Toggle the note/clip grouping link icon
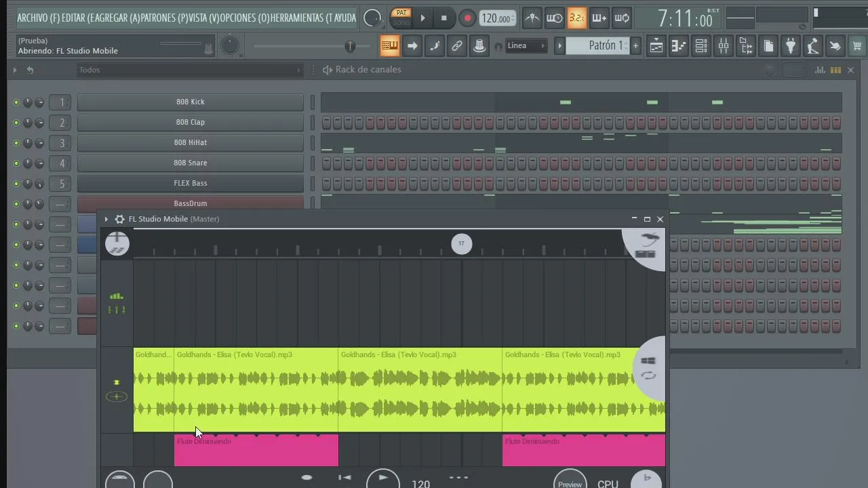The height and width of the screenshot is (488, 868). [x=457, y=46]
